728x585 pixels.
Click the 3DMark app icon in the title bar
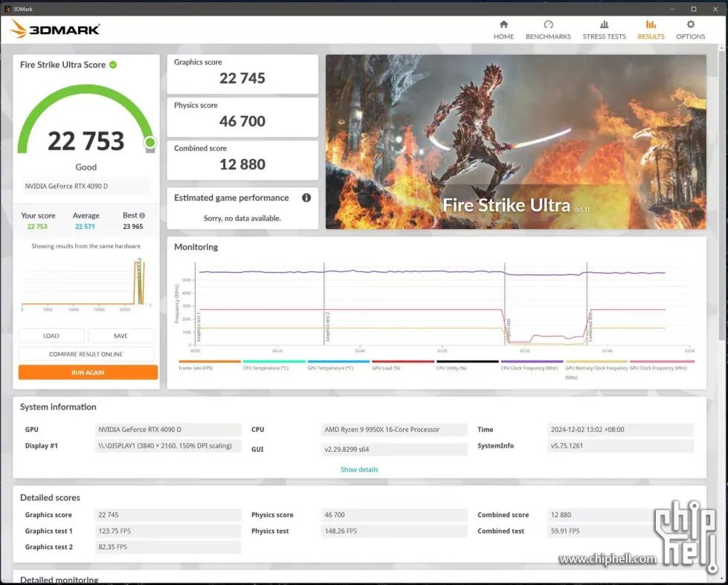(x=7, y=9)
